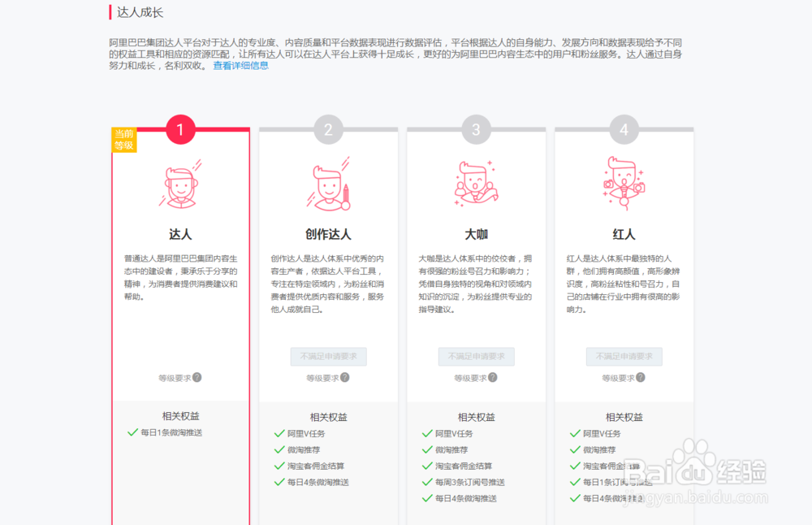Click 等级要求 text in 大咖 card
The height and width of the screenshot is (525, 812).
[x=470, y=379]
